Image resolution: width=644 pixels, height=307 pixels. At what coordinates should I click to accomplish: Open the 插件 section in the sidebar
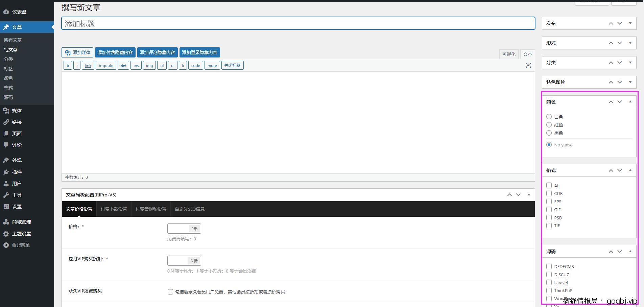point(16,172)
